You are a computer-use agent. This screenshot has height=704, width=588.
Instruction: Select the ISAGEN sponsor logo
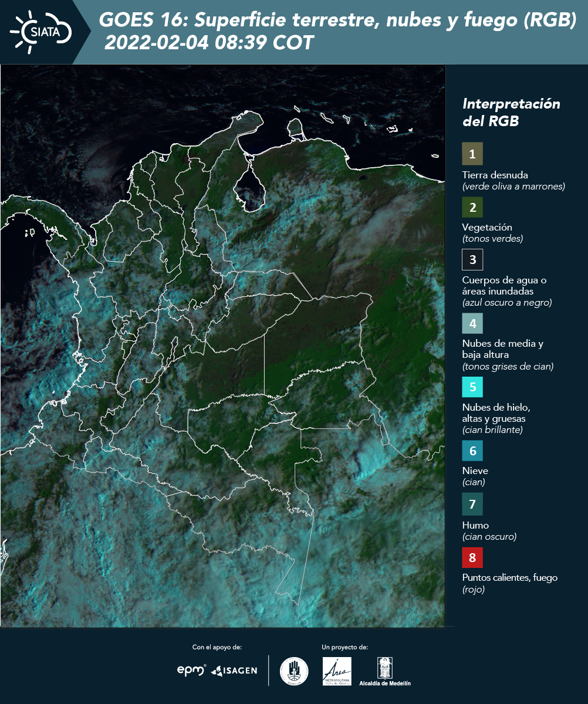(x=234, y=671)
